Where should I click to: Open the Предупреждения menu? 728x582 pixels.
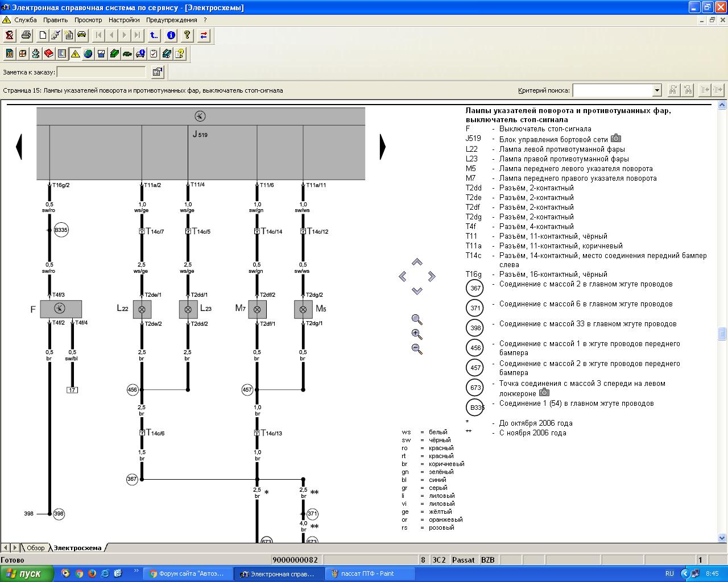coord(171,20)
